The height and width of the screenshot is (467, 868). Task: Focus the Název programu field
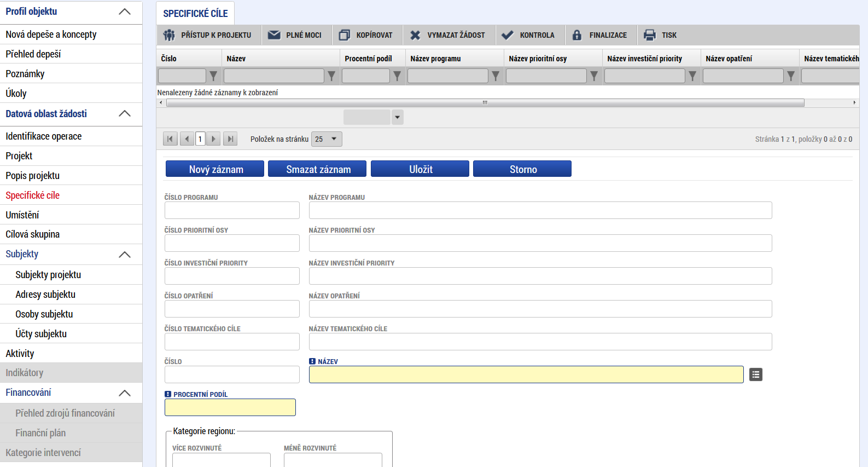(x=540, y=210)
